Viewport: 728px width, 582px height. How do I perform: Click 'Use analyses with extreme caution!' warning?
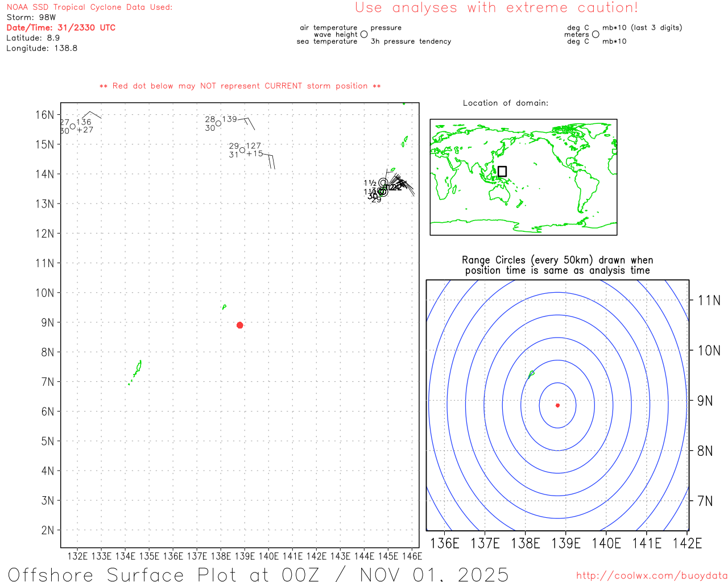point(497,8)
